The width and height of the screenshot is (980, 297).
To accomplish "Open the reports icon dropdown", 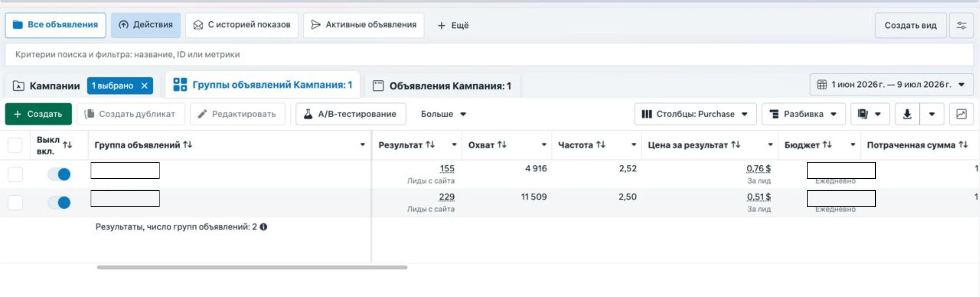I will tap(870, 114).
